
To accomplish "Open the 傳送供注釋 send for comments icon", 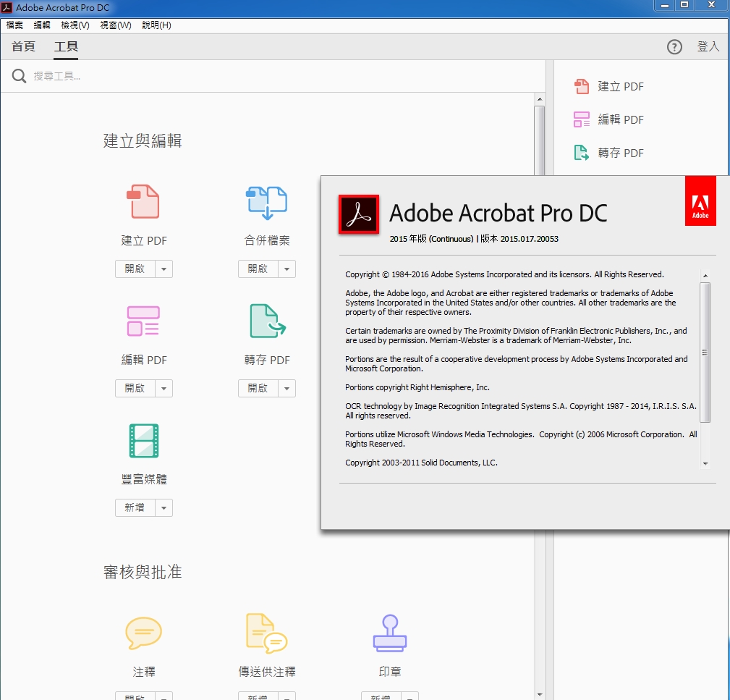I will point(266,633).
